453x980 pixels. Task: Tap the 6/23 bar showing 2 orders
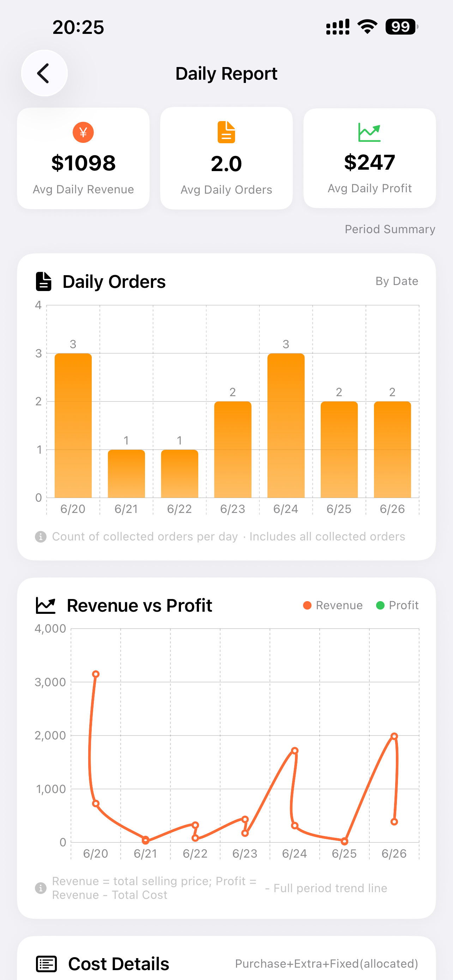233,450
